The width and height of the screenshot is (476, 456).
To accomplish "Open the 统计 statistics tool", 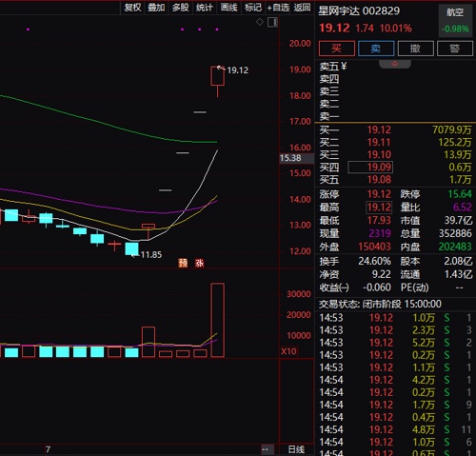I will (x=205, y=8).
